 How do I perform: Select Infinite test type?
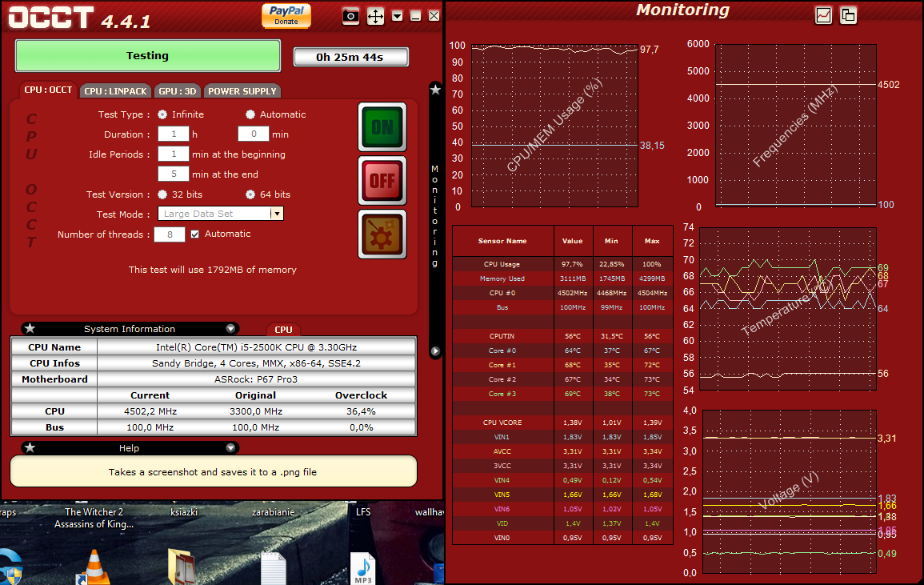[162, 114]
